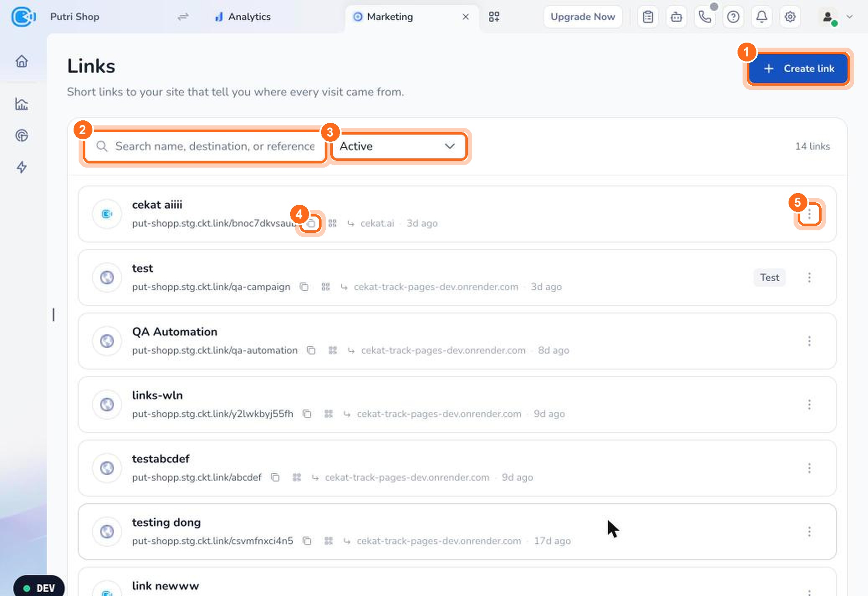
Task: Open the add-apps grid icon
Action: [x=494, y=17]
